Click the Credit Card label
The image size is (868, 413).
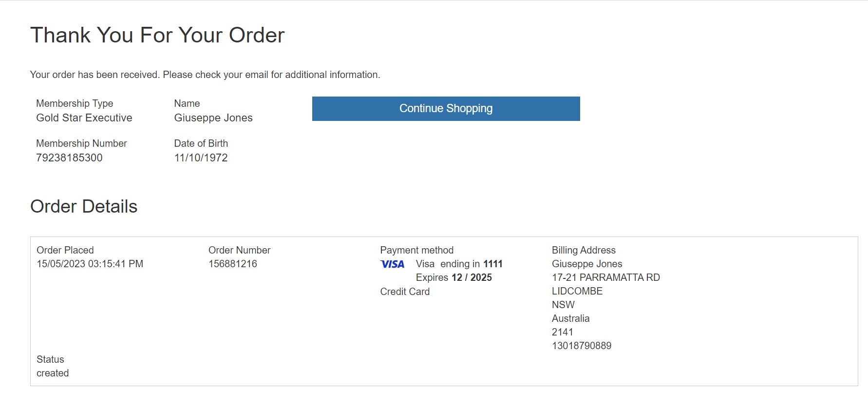tap(405, 292)
